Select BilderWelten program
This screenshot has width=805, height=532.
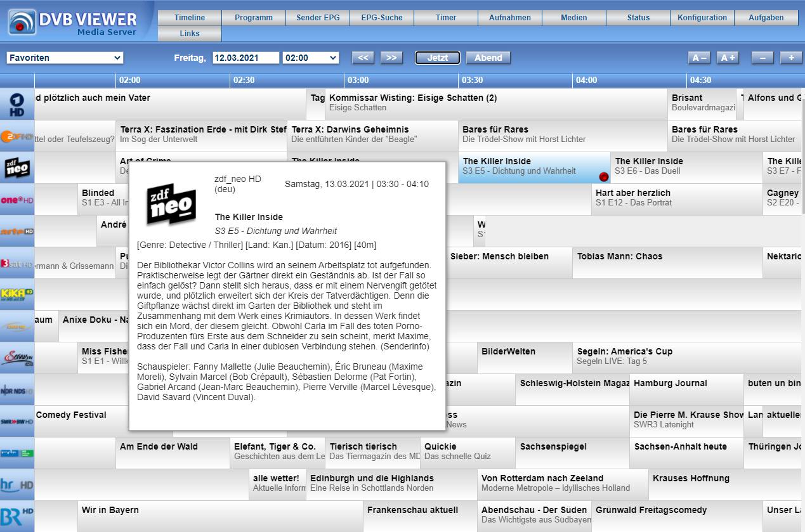click(x=525, y=358)
